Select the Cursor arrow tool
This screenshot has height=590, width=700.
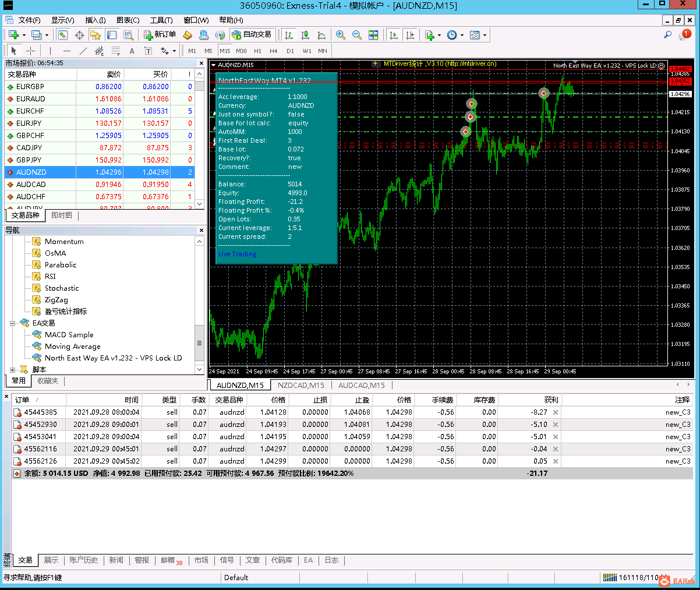coord(14,51)
